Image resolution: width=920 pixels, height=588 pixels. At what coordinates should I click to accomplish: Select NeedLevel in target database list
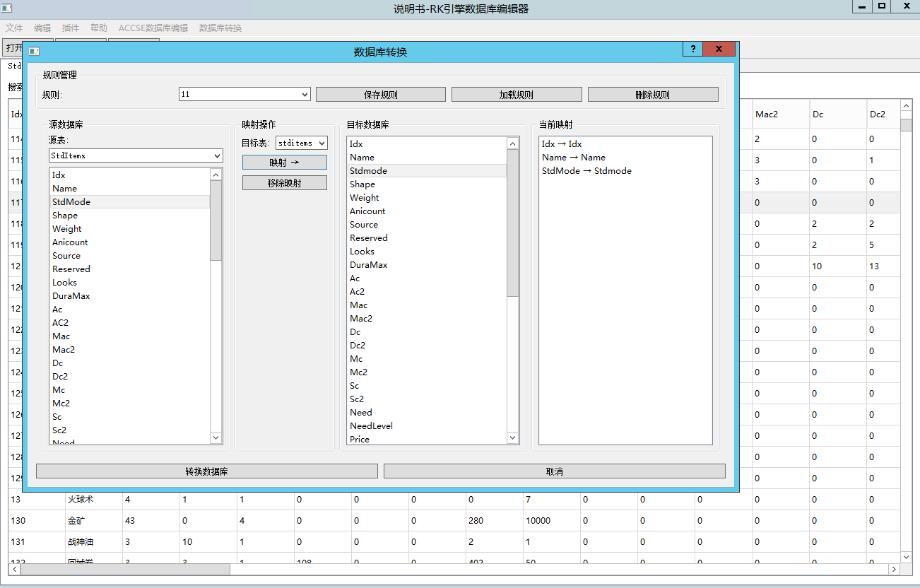(x=371, y=426)
